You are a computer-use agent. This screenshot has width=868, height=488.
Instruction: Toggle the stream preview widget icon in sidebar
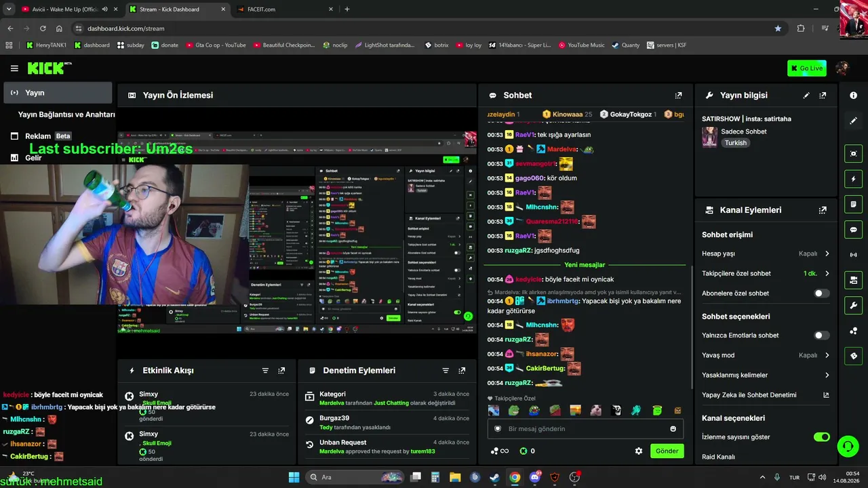click(853, 154)
